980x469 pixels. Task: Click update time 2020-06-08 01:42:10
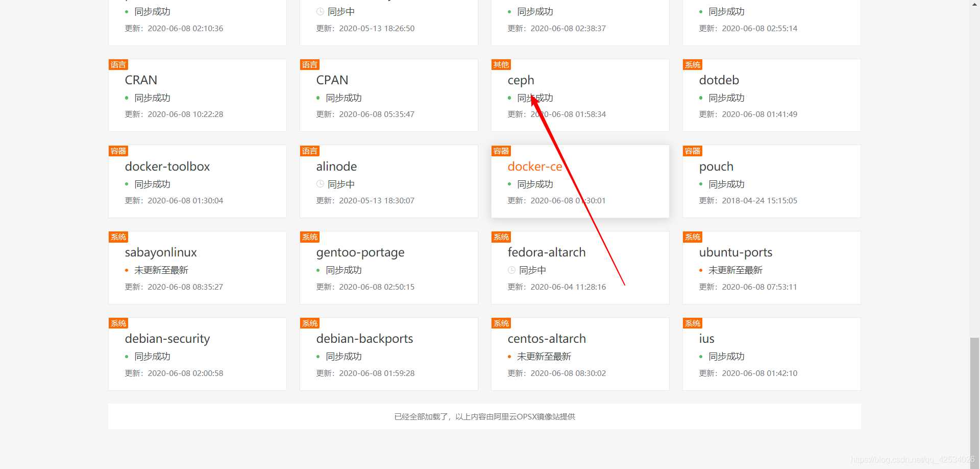[759, 373]
